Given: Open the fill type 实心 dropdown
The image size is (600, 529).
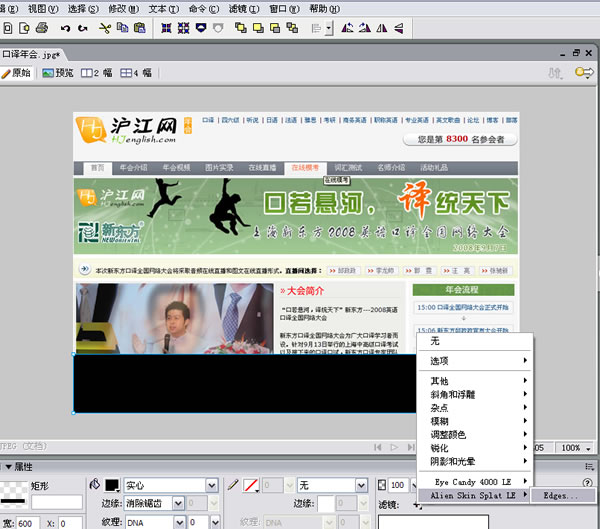Looking at the screenshot, I should [212, 485].
